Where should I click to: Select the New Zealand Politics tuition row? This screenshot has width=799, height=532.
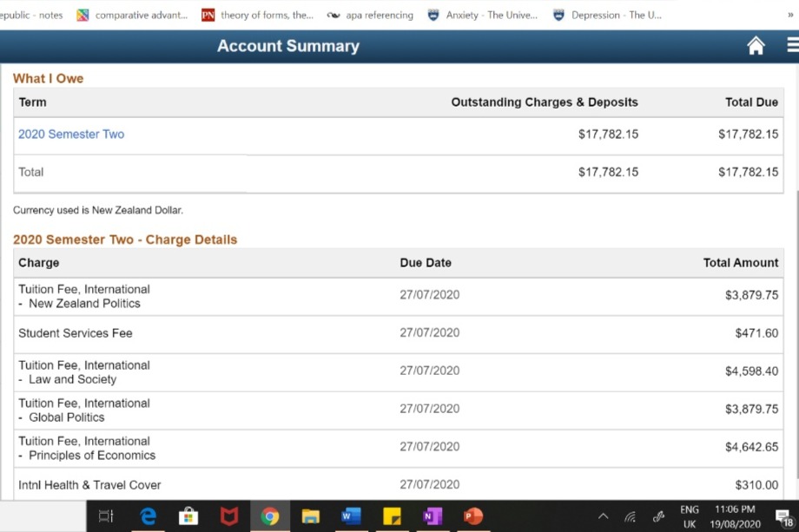tap(399, 296)
